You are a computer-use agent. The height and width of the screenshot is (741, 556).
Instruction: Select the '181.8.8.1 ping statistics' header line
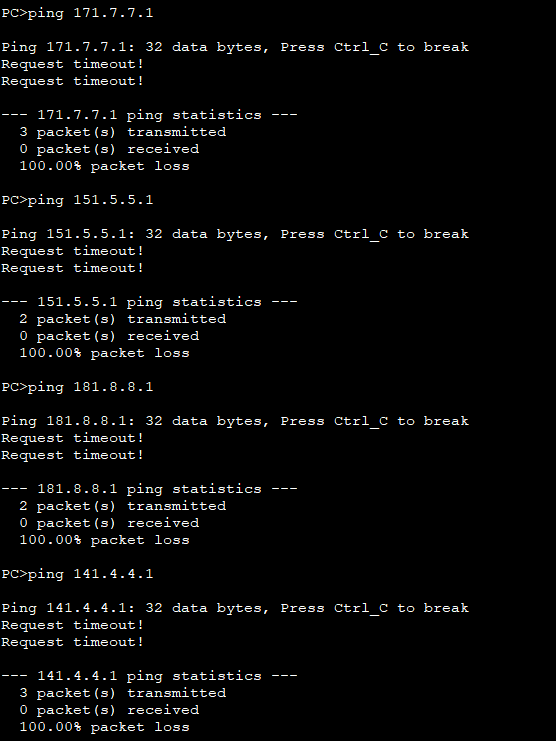(149, 490)
